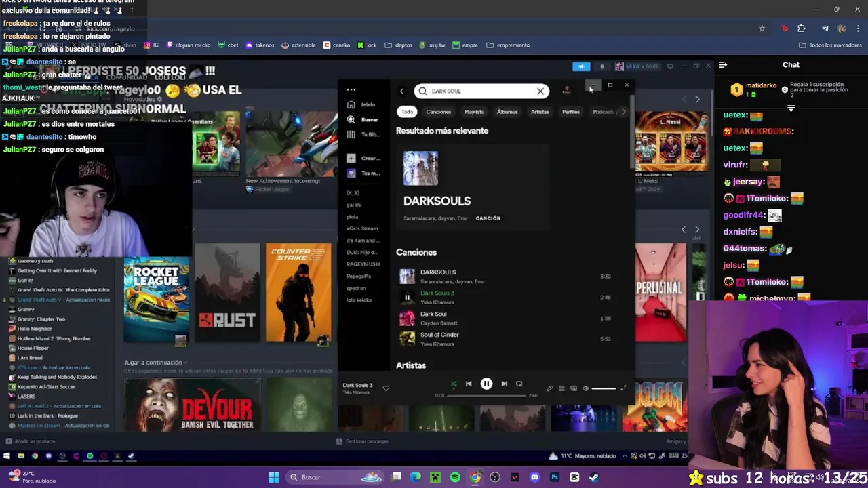Select the Todo filter chip

tap(407, 112)
